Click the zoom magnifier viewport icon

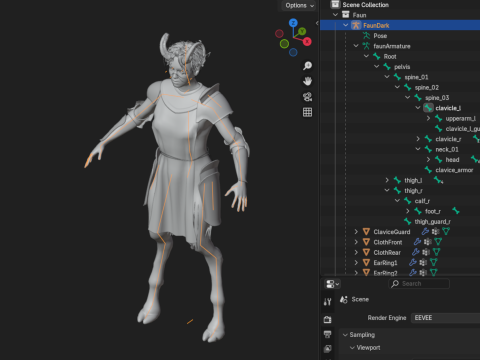(x=307, y=65)
